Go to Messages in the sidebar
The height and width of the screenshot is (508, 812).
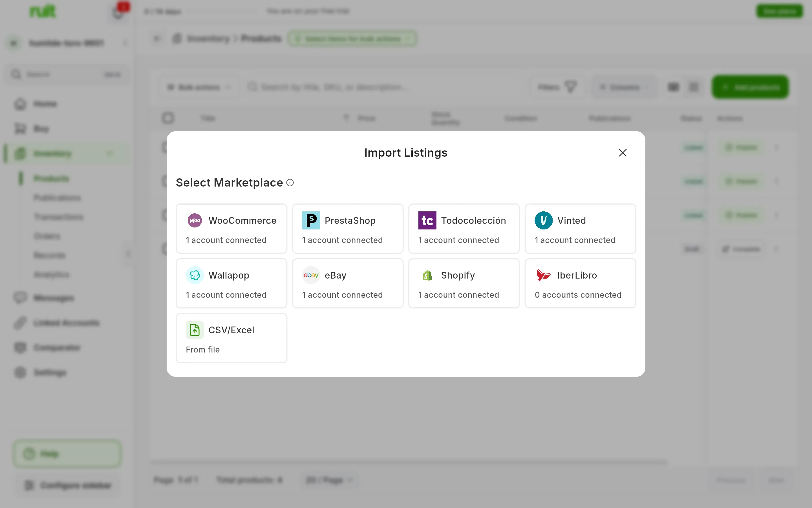click(67, 298)
